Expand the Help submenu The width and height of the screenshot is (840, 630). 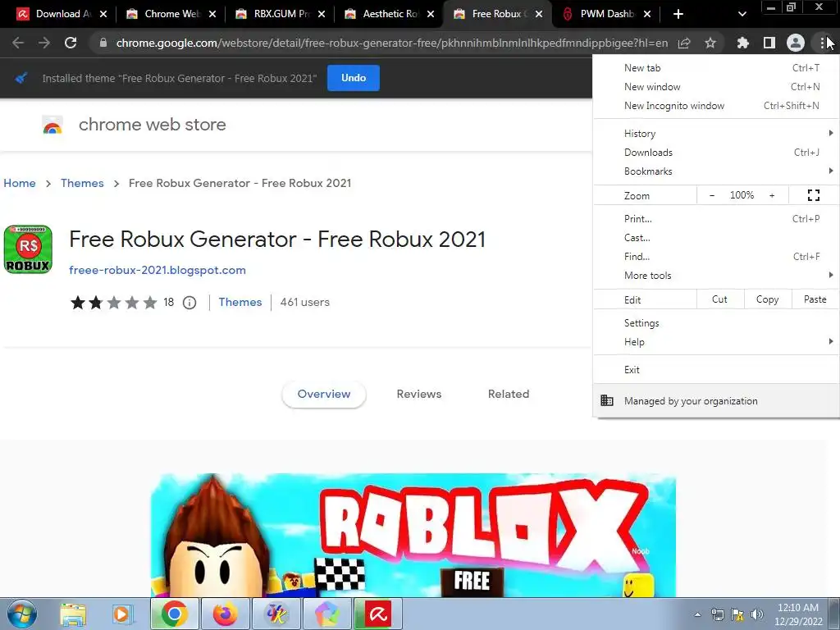click(715, 342)
